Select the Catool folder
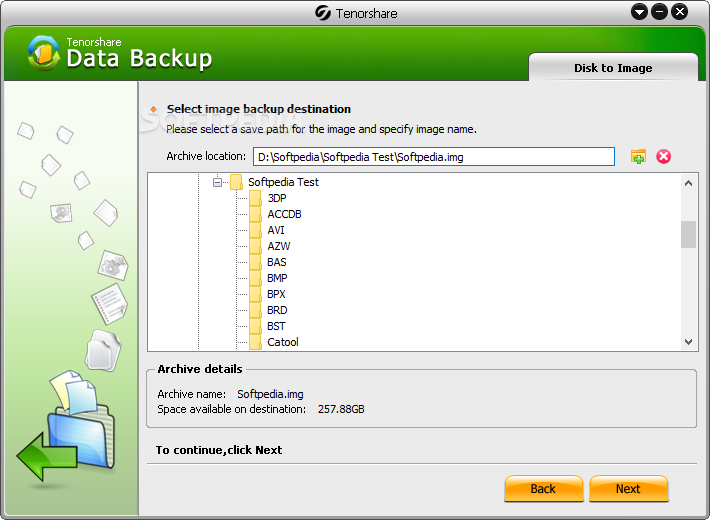Screen dimensions: 710x520 coord(283,342)
